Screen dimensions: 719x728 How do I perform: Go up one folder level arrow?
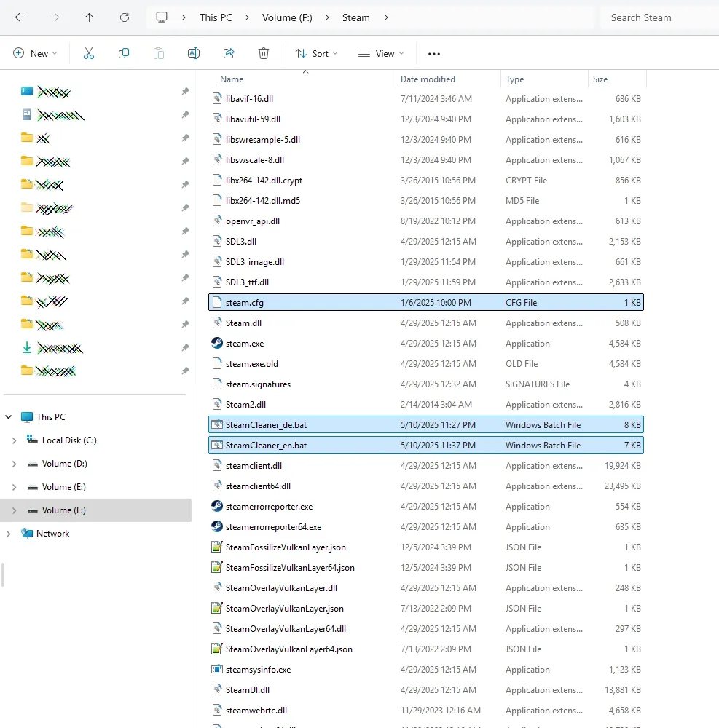click(x=89, y=17)
